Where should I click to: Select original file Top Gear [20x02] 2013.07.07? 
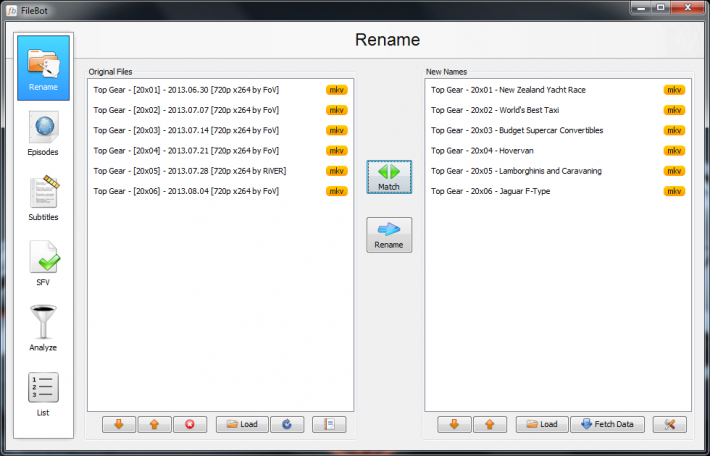[221, 110]
